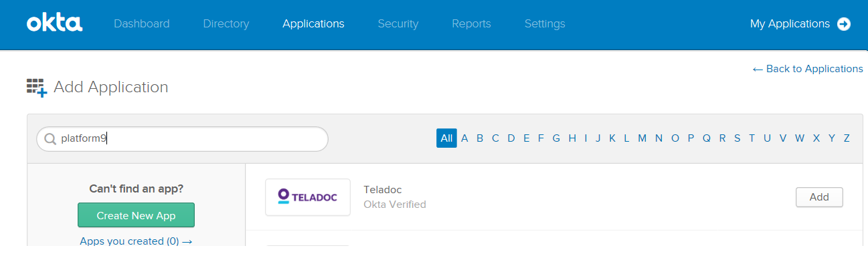Filter apps by letter P
This screenshot has width=868, height=254.
pos(691,138)
